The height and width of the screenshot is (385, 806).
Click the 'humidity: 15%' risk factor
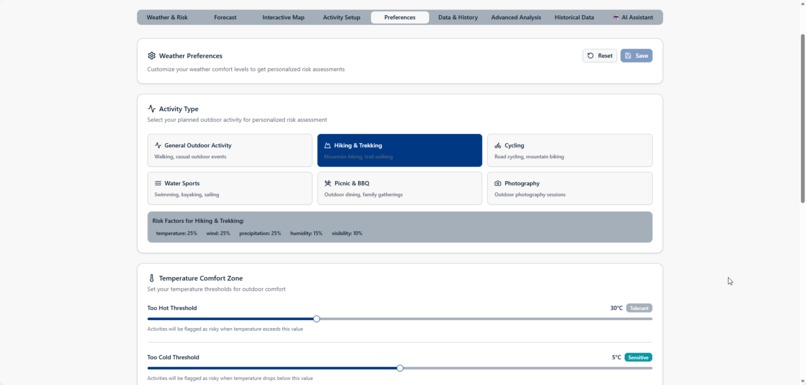306,233
